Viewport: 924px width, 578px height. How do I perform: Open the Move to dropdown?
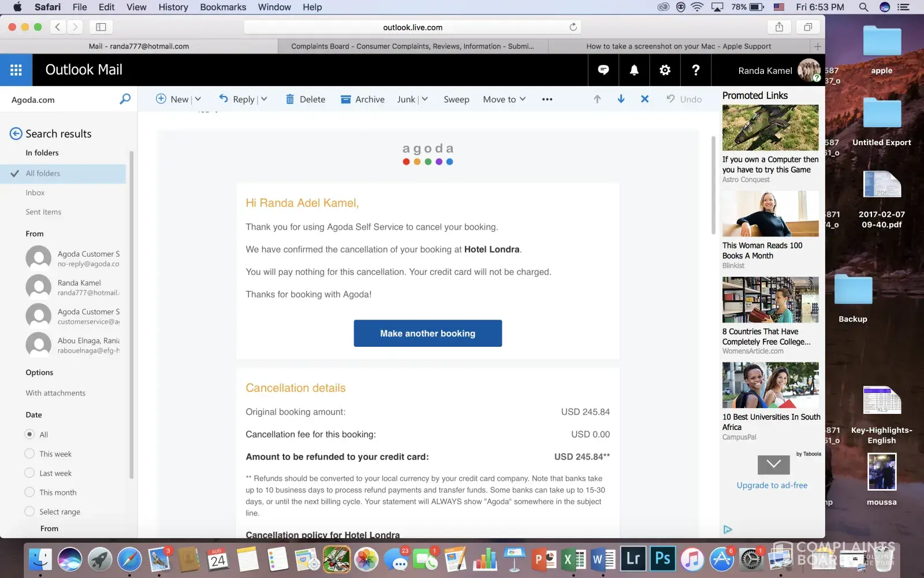pyautogui.click(x=504, y=99)
